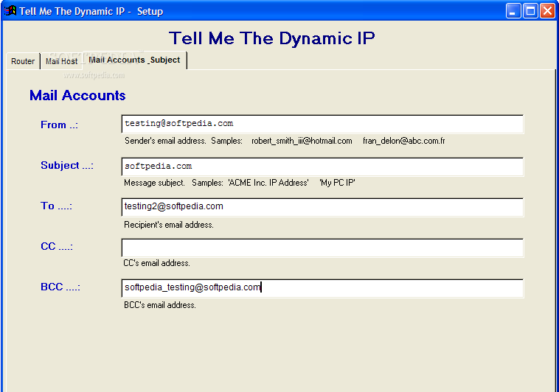The width and height of the screenshot is (559, 392).
Task: Click the 'CC ....:' label
Action: click(x=57, y=246)
